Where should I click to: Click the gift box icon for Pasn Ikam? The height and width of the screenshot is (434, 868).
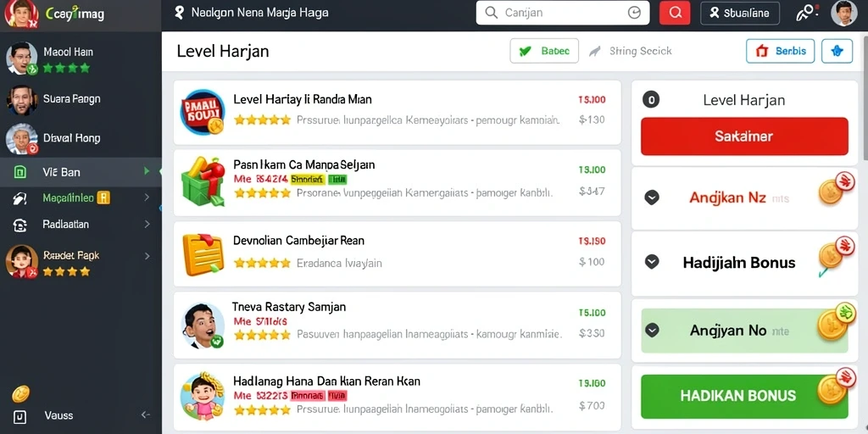203,181
